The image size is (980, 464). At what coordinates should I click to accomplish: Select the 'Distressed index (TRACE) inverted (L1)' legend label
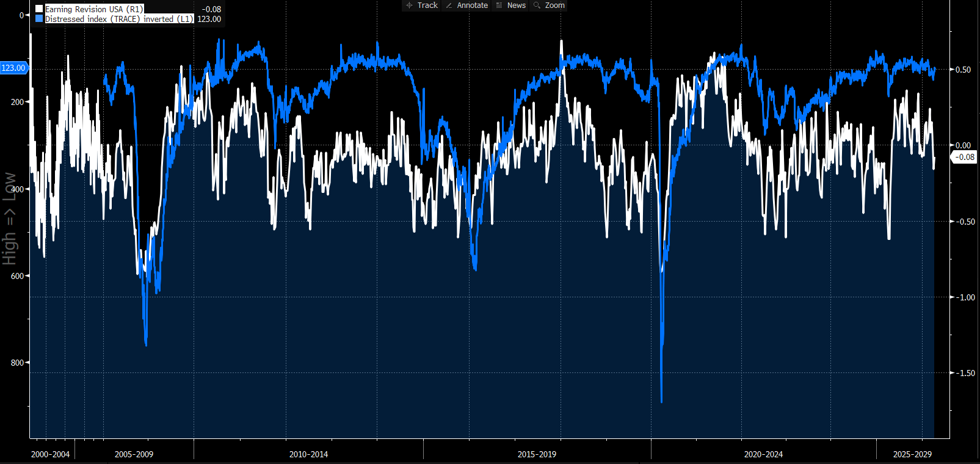[119, 19]
